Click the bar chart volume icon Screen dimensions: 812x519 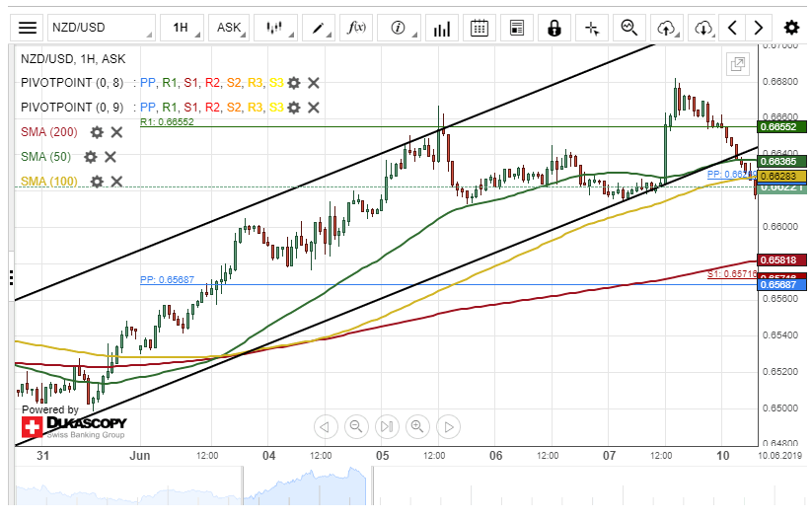pos(442,28)
